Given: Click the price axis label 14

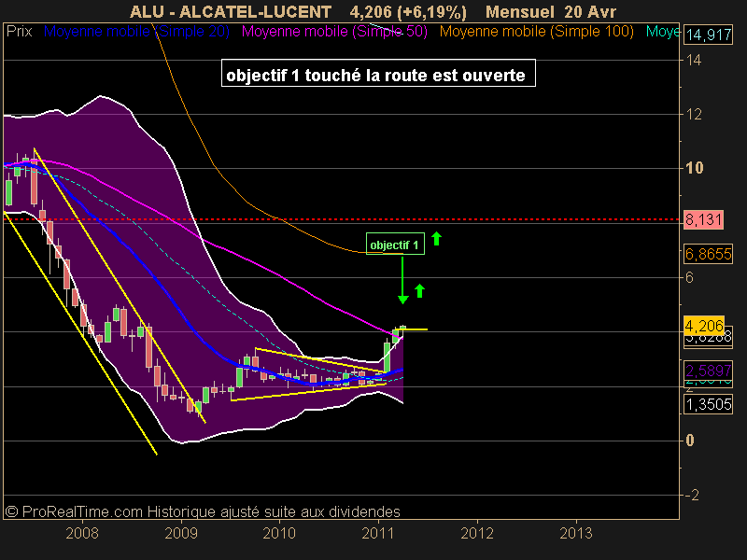Looking at the screenshot, I should [x=694, y=60].
